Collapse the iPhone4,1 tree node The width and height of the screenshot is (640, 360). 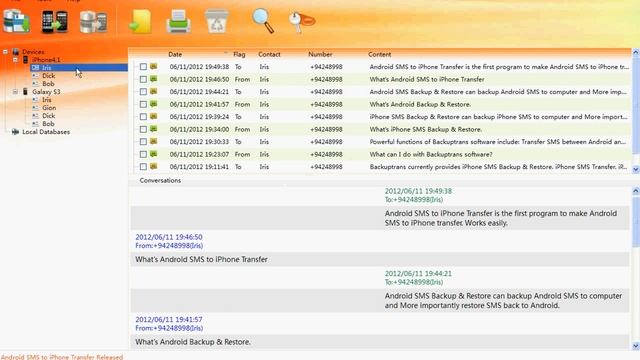pos(15,60)
